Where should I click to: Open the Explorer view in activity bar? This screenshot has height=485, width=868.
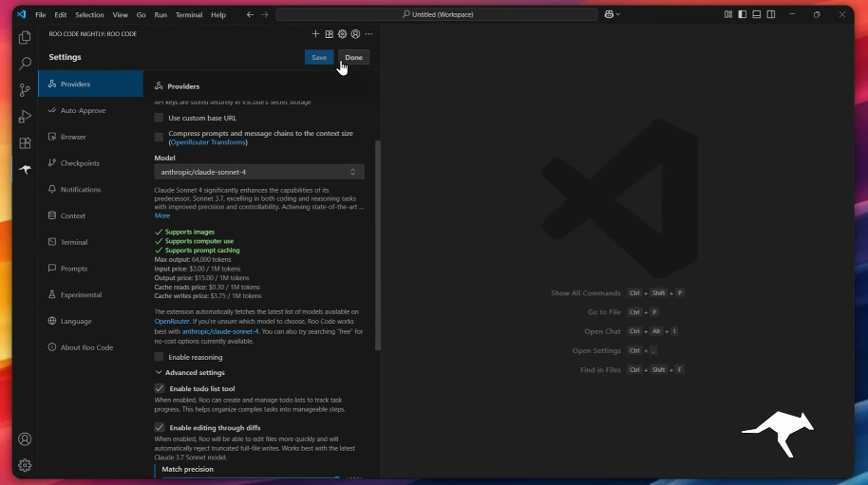click(25, 37)
